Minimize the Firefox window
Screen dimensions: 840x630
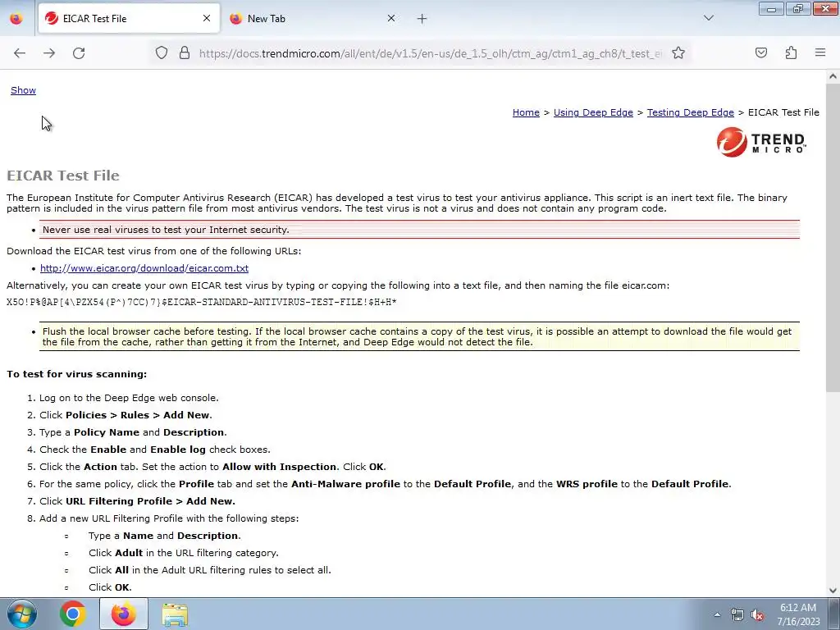[x=771, y=9]
